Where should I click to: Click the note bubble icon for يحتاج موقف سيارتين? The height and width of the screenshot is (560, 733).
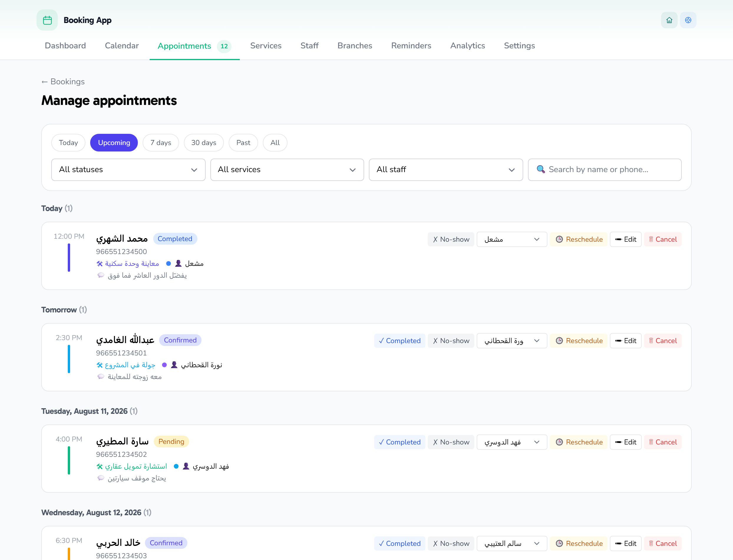pos(101,478)
